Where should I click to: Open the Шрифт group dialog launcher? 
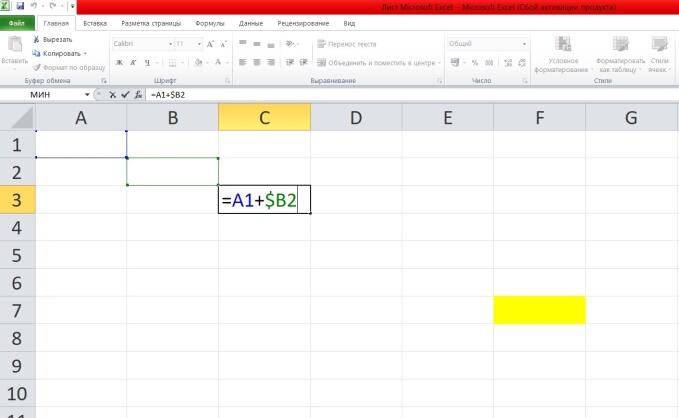point(227,81)
